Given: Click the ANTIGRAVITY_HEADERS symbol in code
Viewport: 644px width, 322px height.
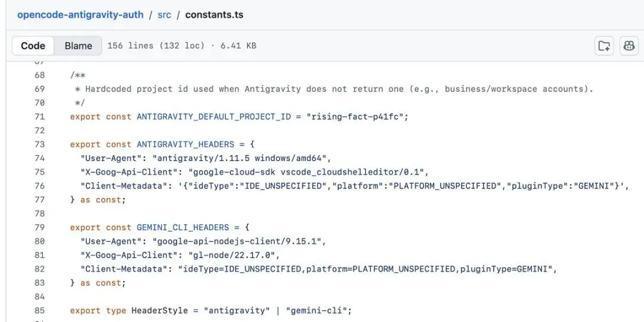Looking at the screenshot, I should click(185, 144).
